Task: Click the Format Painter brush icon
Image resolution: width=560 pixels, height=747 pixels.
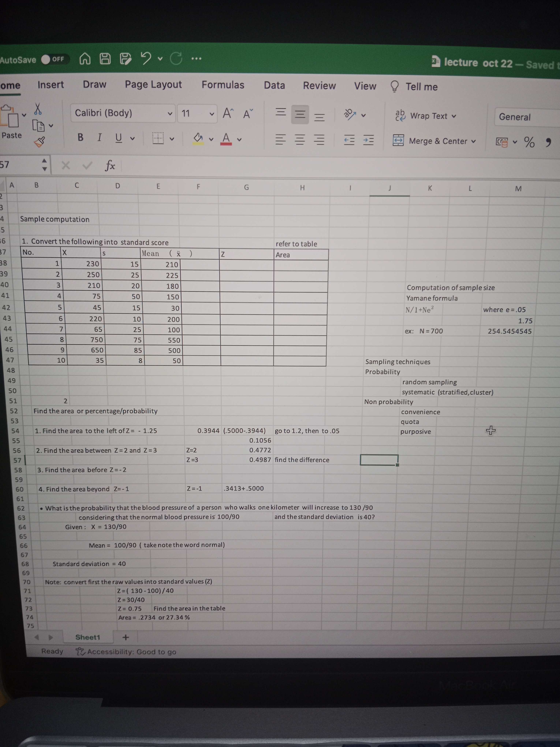Action: [40, 142]
